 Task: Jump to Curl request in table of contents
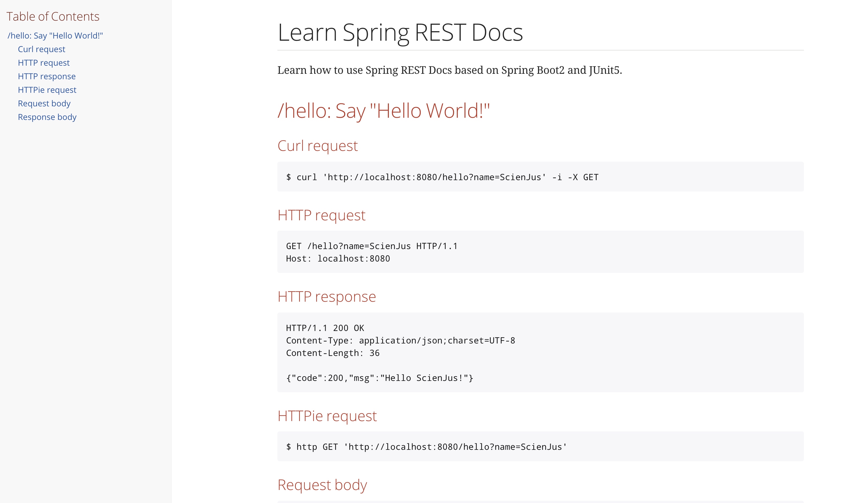point(41,49)
